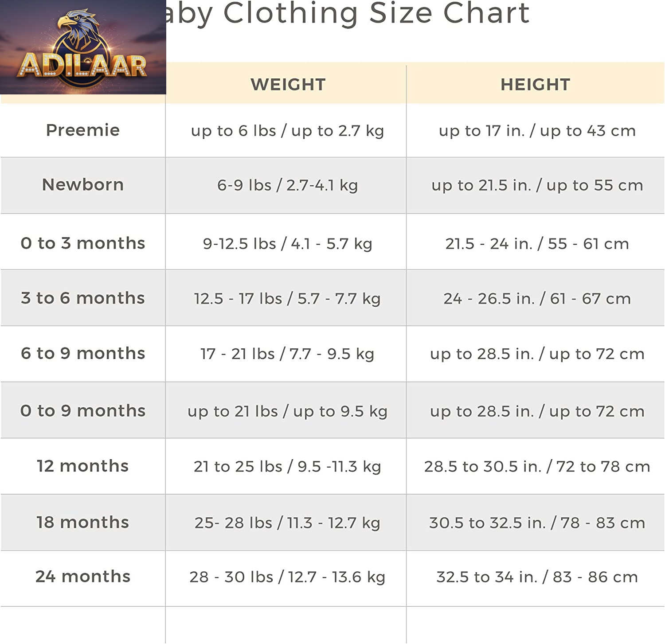Click the 6 to 9 months label
This screenshot has height=644, width=665.
[x=83, y=354]
